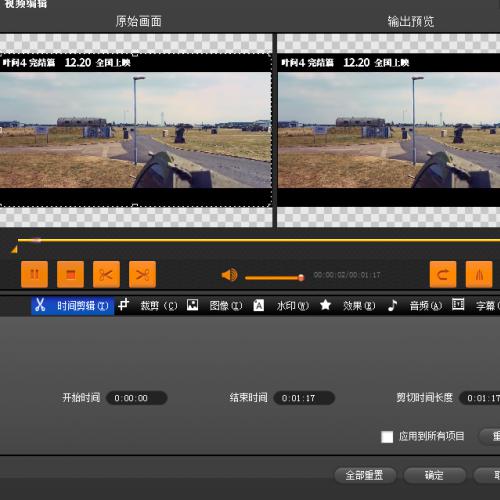Stop playback with the orange stop button
The height and width of the screenshot is (500, 500).
coord(70,274)
